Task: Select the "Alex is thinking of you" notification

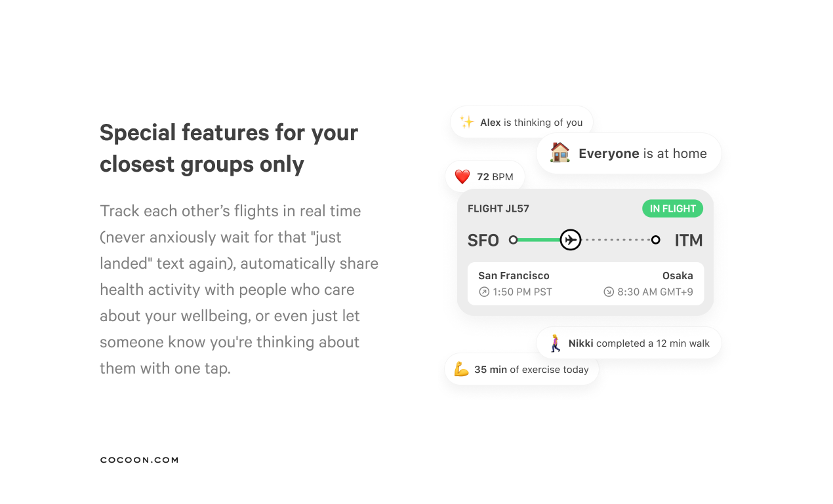Action: (522, 123)
